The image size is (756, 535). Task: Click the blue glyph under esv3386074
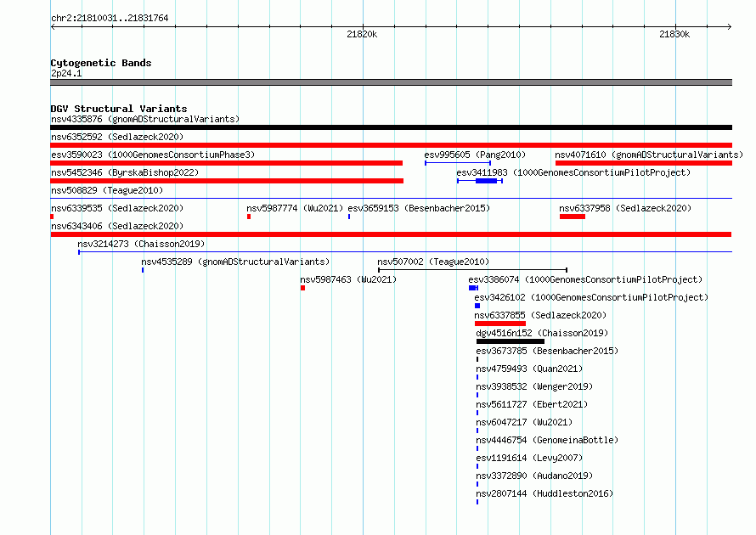pyautogui.click(x=473, y=288)
